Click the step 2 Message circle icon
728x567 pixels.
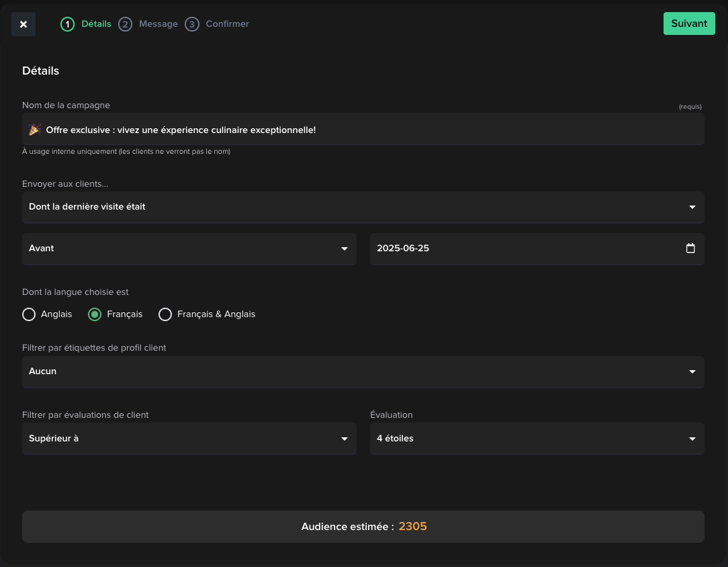pos(125,24)
